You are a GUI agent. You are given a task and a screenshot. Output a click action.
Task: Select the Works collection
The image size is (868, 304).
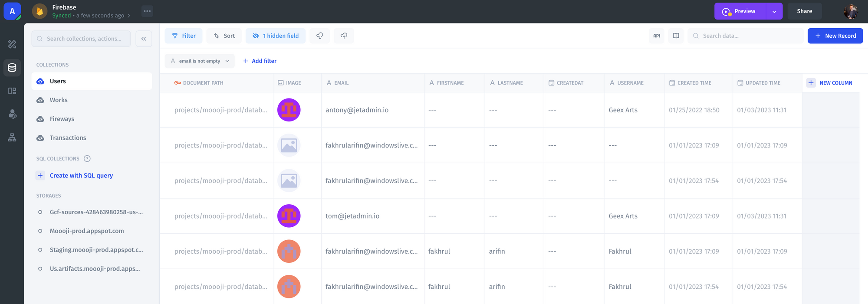point(92,100)
